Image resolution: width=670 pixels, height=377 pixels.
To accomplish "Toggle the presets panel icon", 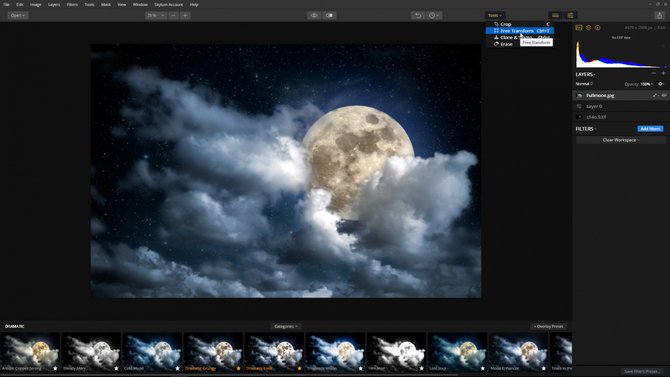I will [x=555, y=15].
